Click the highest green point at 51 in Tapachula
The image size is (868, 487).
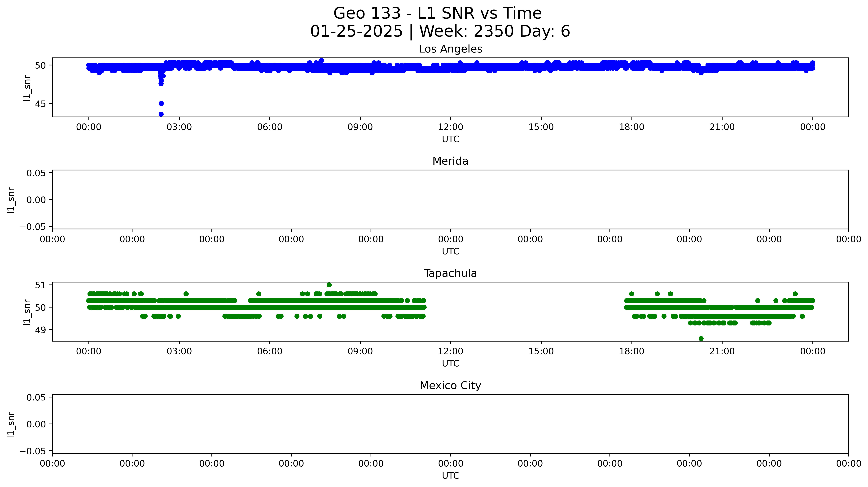(329, 285)
